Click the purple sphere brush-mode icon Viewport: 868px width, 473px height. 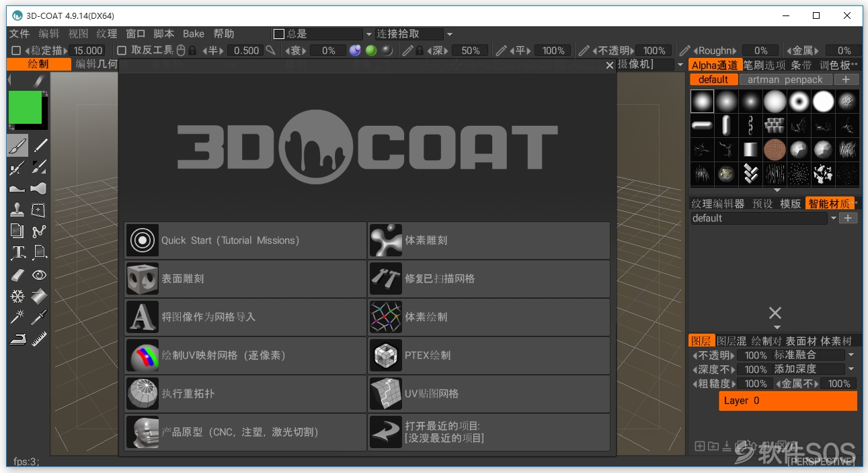pos(355,50)
